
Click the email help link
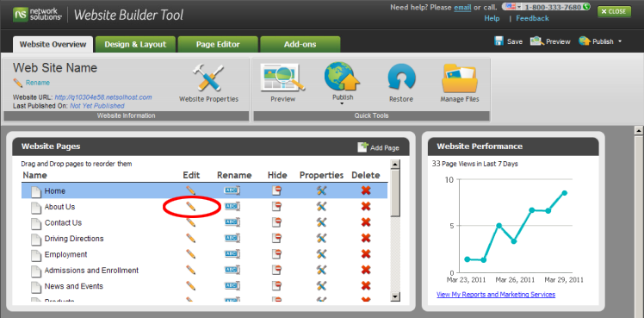point(462,8)
